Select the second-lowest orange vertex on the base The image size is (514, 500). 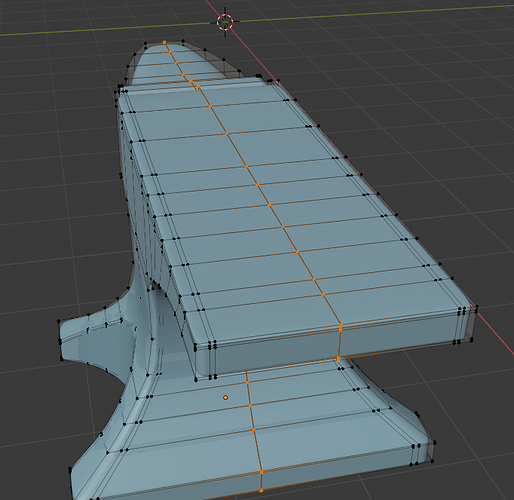click(261, 472)
